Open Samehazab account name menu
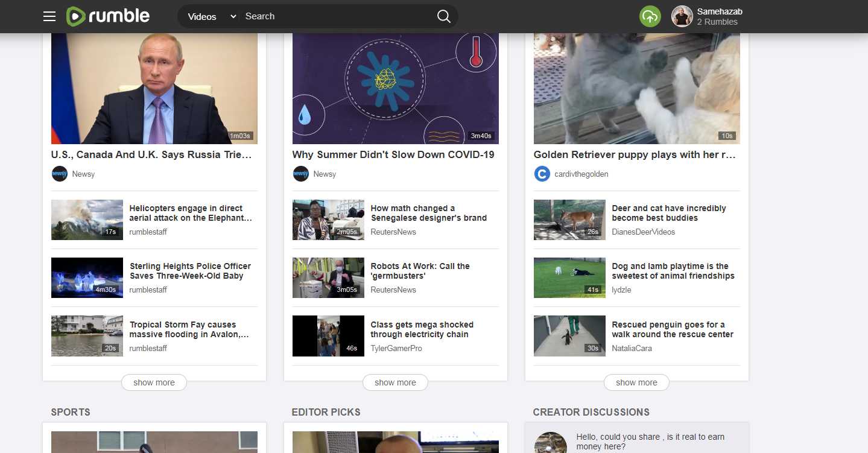Screen dimensions: 868x453 click(719, 11)
